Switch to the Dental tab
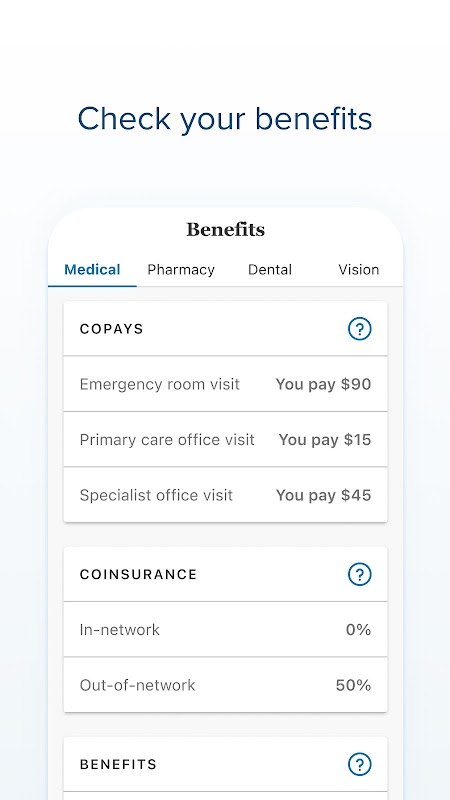Screen dimensions: 450x800 point(270,269)
